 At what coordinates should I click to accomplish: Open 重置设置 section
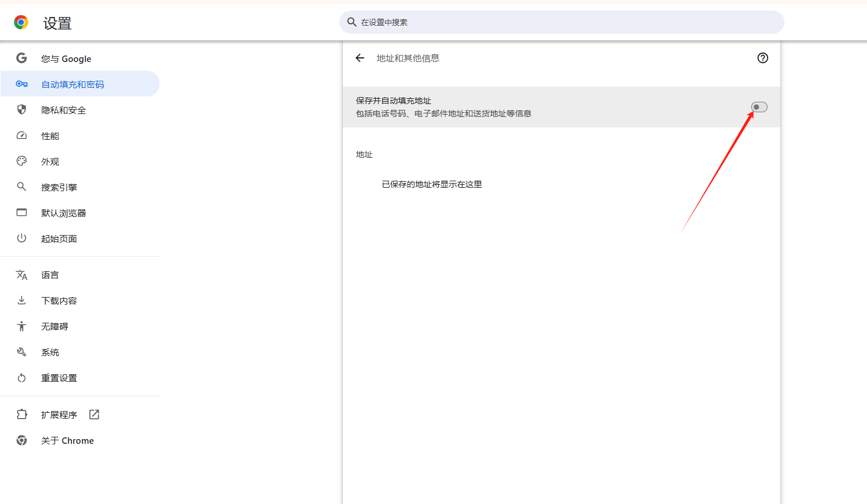click(x=80, y=378)
